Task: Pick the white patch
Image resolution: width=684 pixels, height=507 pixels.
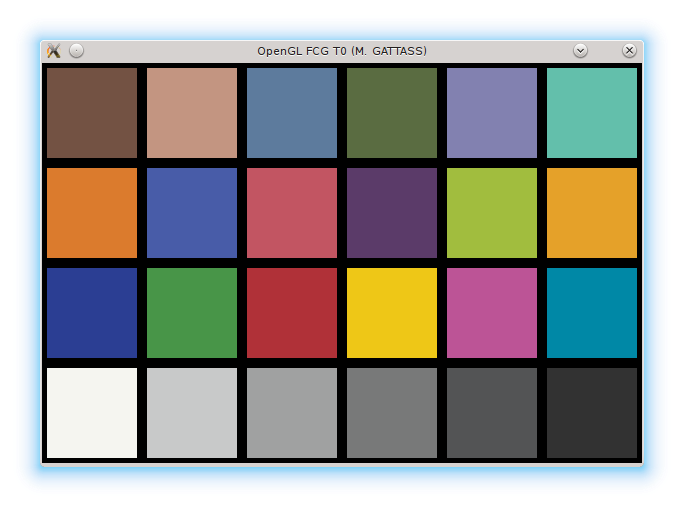Action: 92,413
